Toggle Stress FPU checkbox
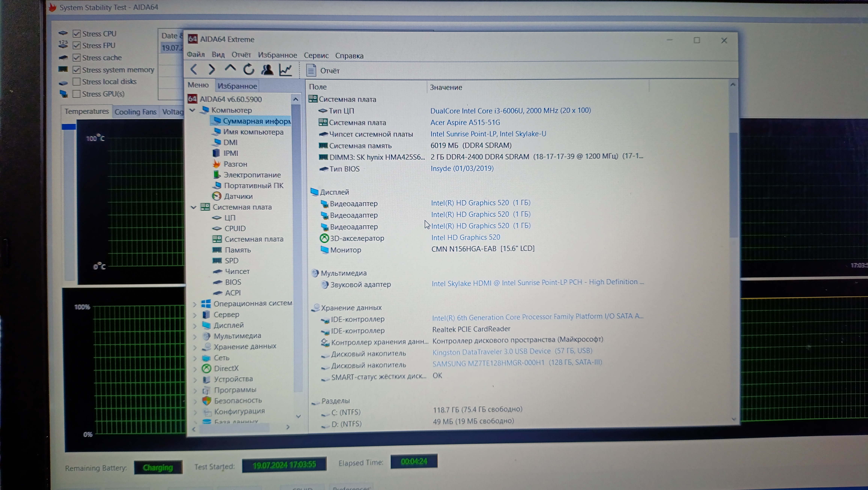The image size is (868, 490). (x=76, y=45)
